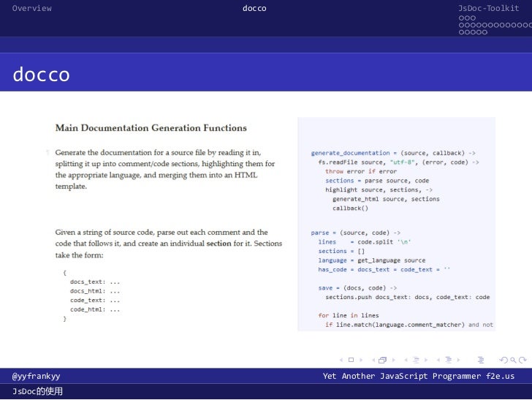
Task: Click the 'if line.match(language.comment_matcher)' line
Action: pos(408,325)
